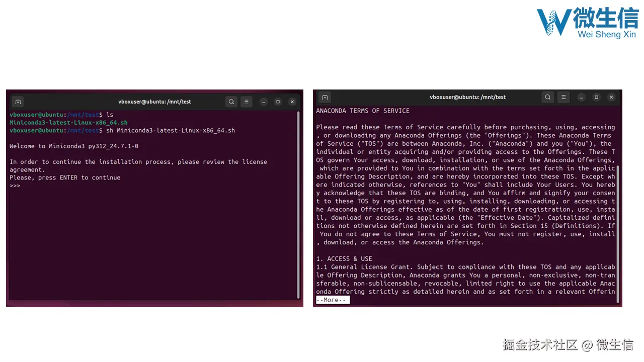
Task: Click right window title 'vboxuser@ubuntu: /mnt/test'
Action: point(468,97)
